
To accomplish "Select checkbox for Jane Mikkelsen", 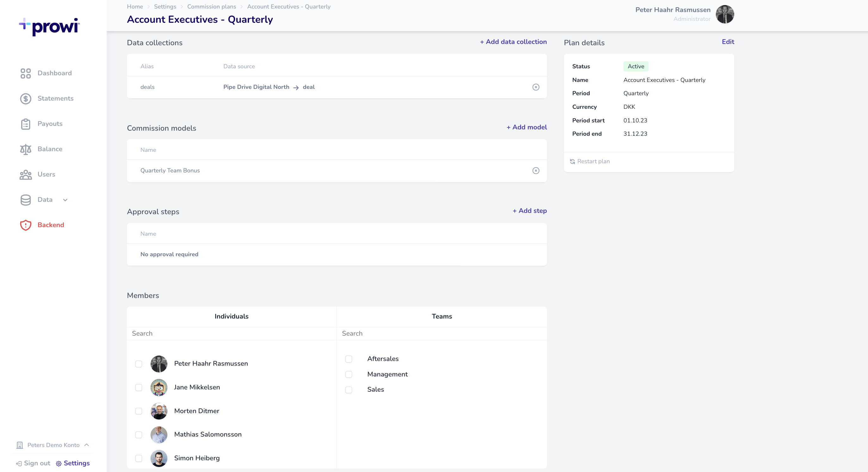I will point(139,388).
